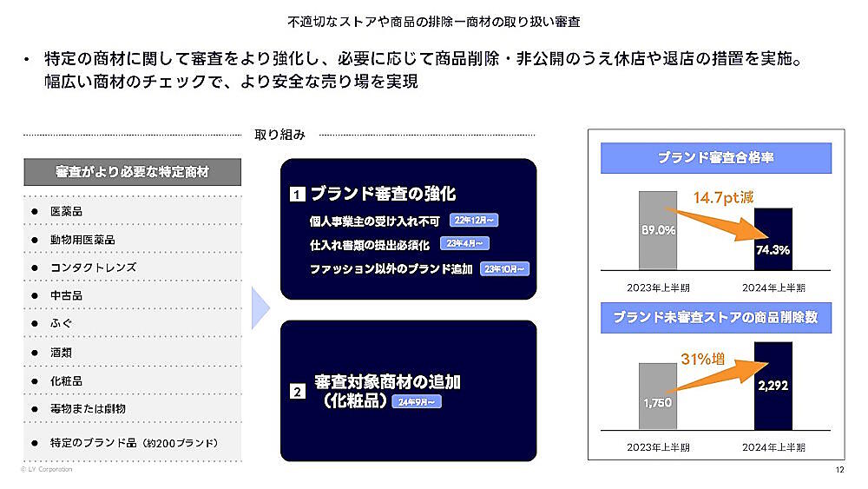
Task: Click the ブランド審査合格率 chart header
Action: [716, 158]
